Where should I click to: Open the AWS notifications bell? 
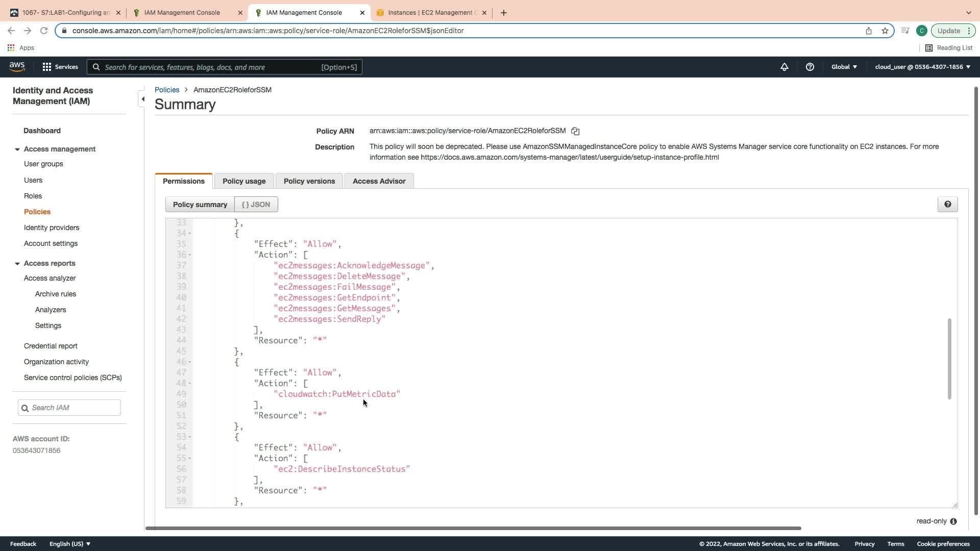point(785,67)
